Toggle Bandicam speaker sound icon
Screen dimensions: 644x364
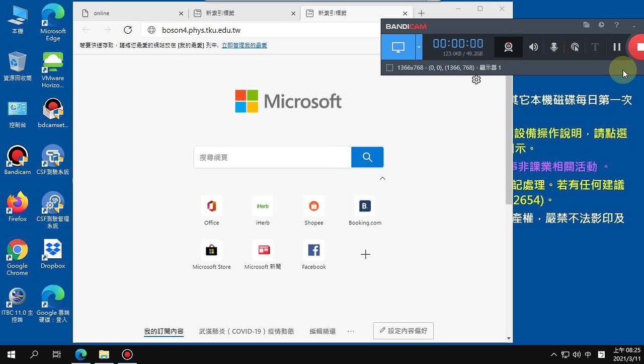coord(533,47)
